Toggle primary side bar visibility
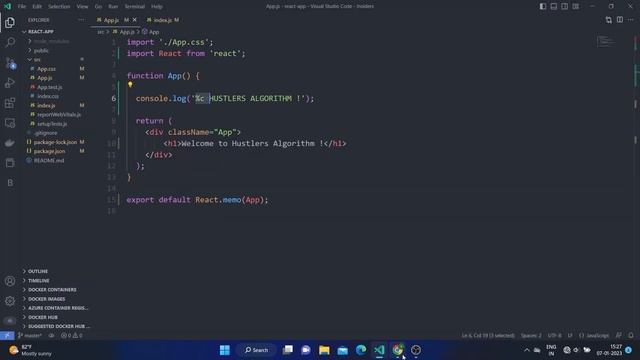The height and width of the screenshot is (360, 640). (x=542, y=6)
